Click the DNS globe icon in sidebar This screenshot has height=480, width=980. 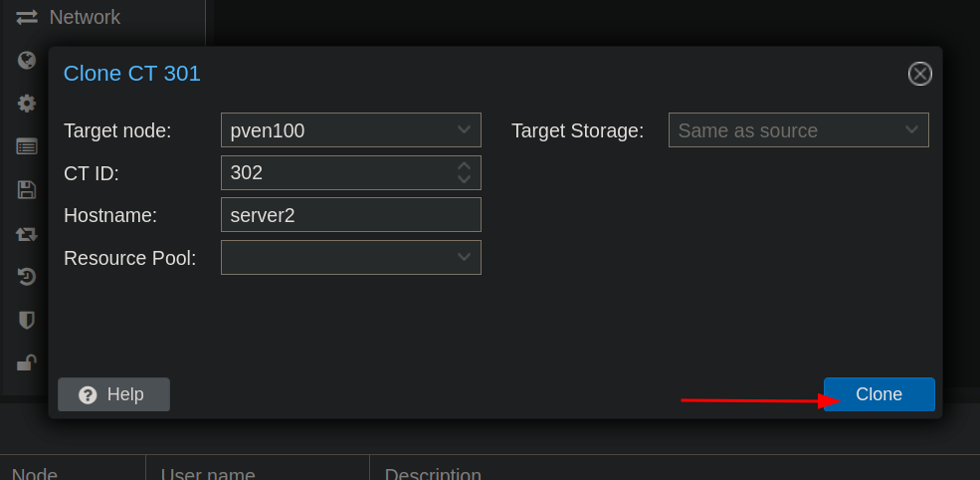point(27,60)
